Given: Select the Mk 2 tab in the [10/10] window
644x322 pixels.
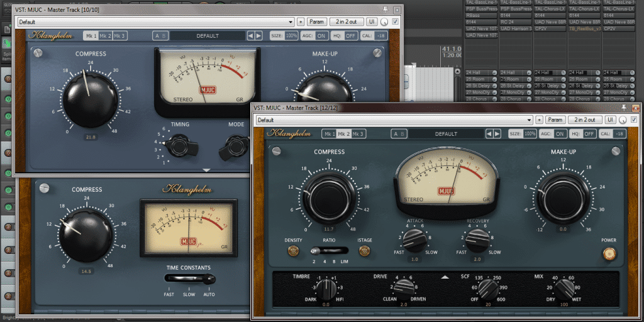Looking at the screenshot, I should click(x=105, y=36).
